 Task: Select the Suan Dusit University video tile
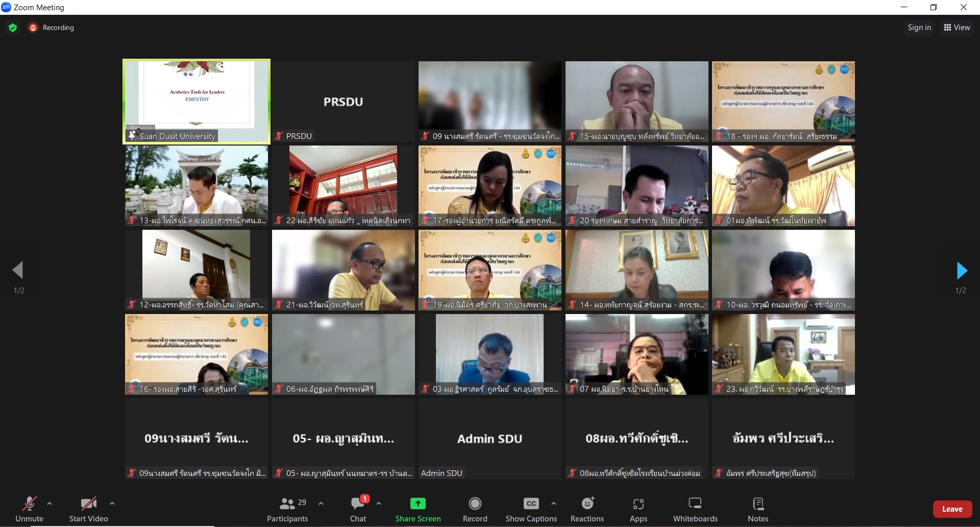point(197,101)
